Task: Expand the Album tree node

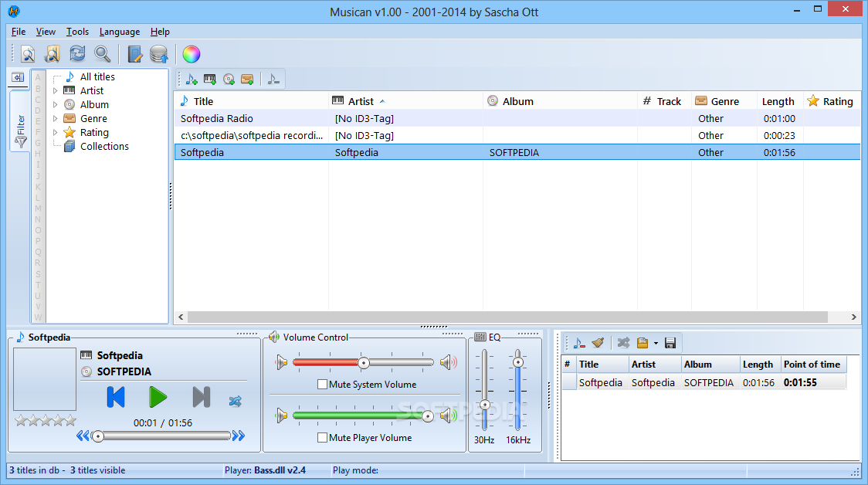Action: pos(56,104)
